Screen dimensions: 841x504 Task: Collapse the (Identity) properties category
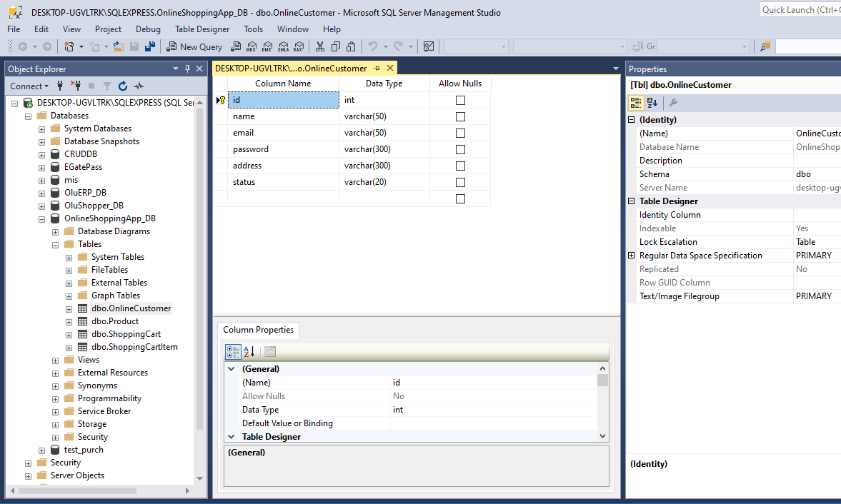(632, 119)
